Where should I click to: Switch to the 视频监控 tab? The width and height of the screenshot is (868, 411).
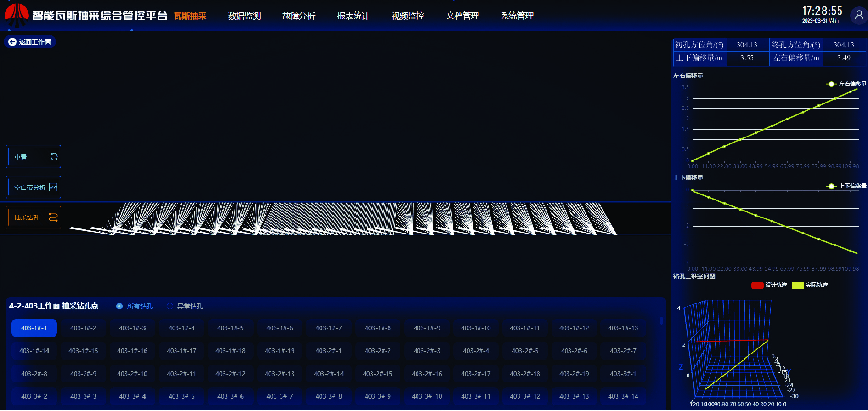(x=407, y=16)
